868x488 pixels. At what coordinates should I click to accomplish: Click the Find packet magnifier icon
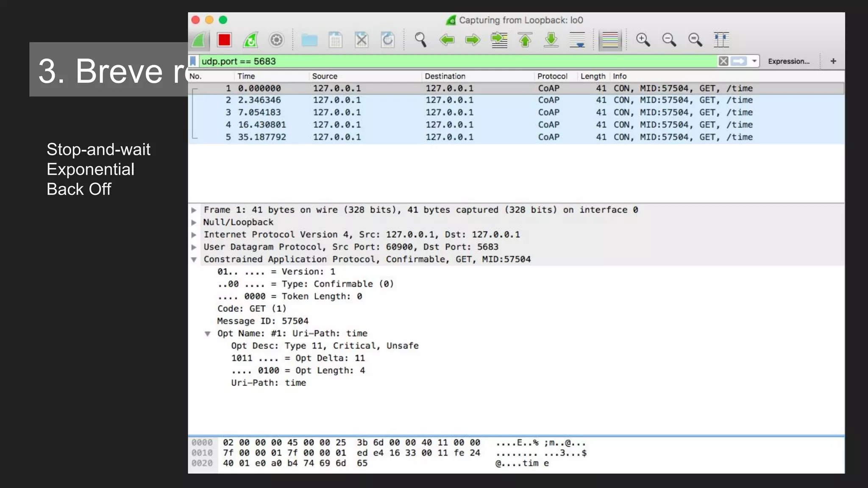pyautogui.click(x=420, y=40)
